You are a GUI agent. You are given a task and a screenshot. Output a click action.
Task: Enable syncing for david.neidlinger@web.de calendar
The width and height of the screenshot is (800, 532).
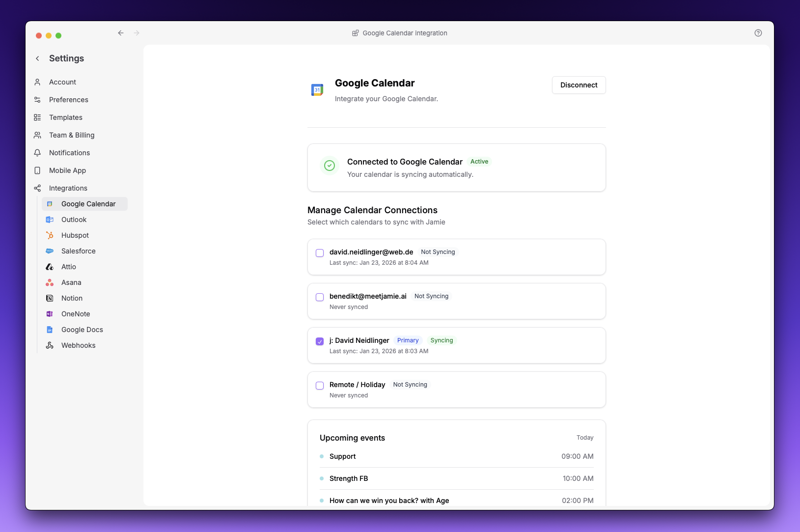(320, 253)
